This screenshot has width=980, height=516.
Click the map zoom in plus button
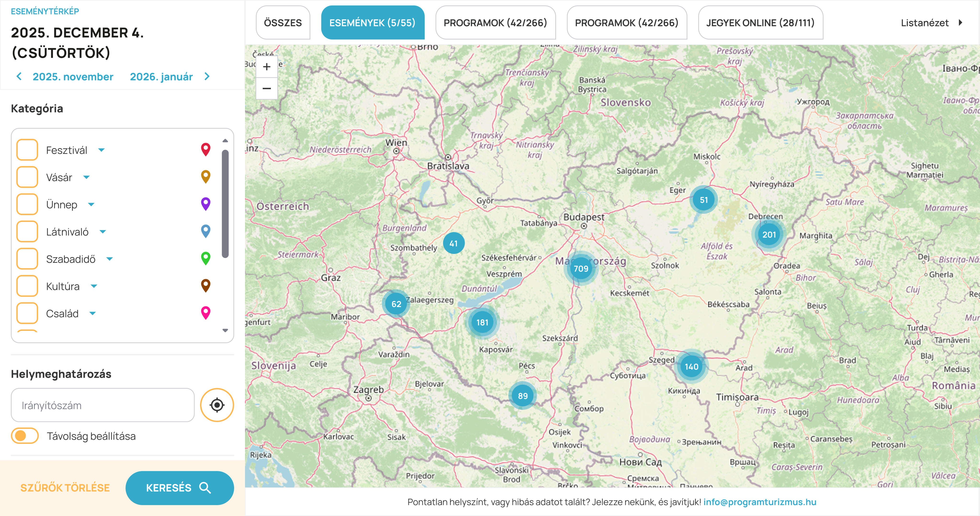(267, 67)
